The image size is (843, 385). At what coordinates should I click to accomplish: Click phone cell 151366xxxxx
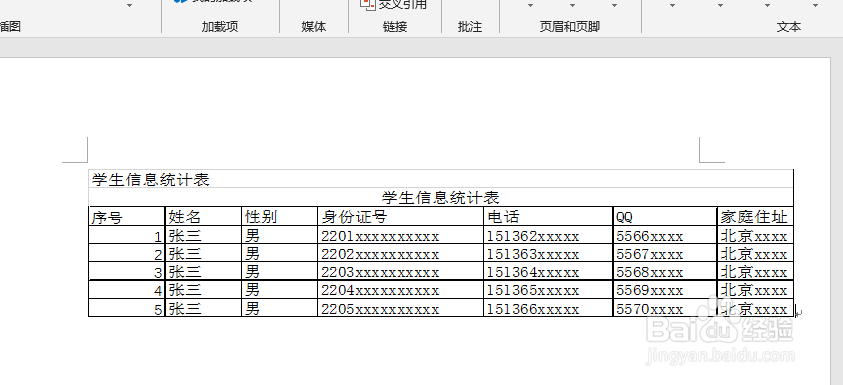pyautogui.click(x=548, y=308)
